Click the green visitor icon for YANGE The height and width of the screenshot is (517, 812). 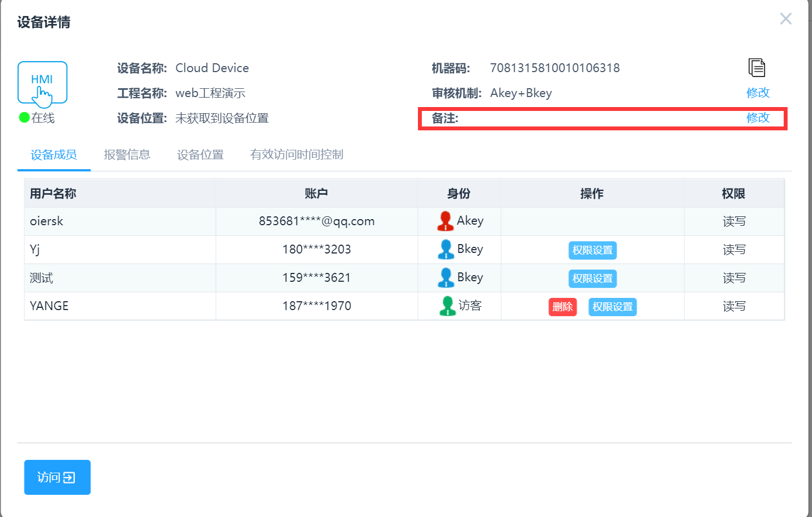[x=447, y=306]
